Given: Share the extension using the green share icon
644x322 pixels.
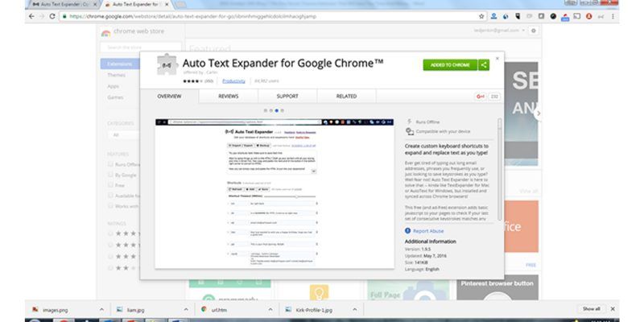Looking at the screenshot, I should pyautogui.click(x=484, y=65).
